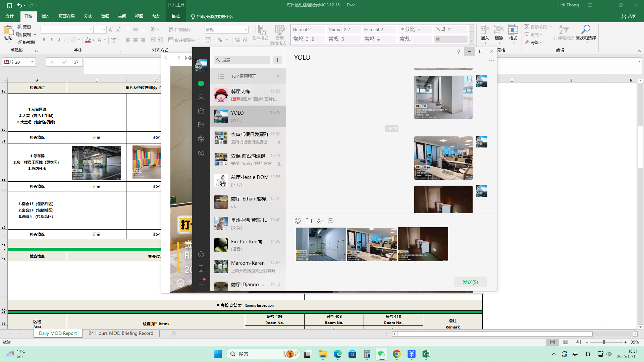Open the 插入 ribbon tab
Viewport: 644px width, 362px height.
point(45,16)
